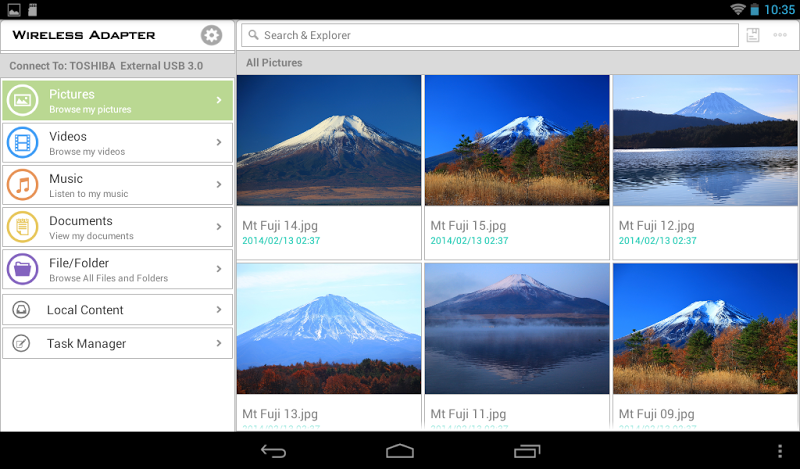Screen dimensions: 800x469
Task: Click the Wireless Adapter title
Action: pos(84,35)
